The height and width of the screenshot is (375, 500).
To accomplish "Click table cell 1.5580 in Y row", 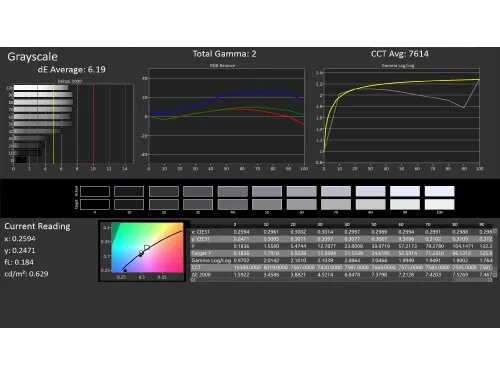I will point(271,246).
